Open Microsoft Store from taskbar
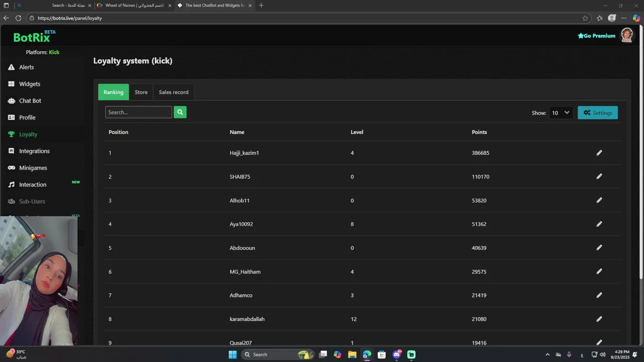Viewport: 644px width, 362px height. (x=381, y=354)
